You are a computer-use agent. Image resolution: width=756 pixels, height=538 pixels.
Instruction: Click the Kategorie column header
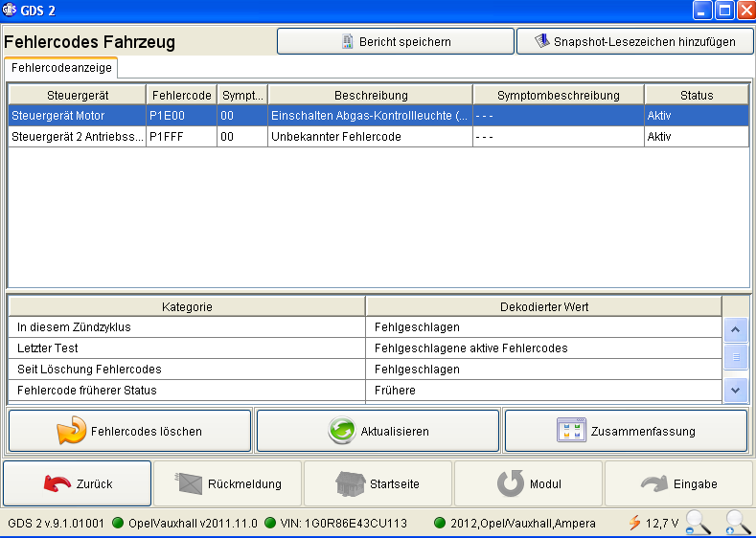tap(186, 306)
